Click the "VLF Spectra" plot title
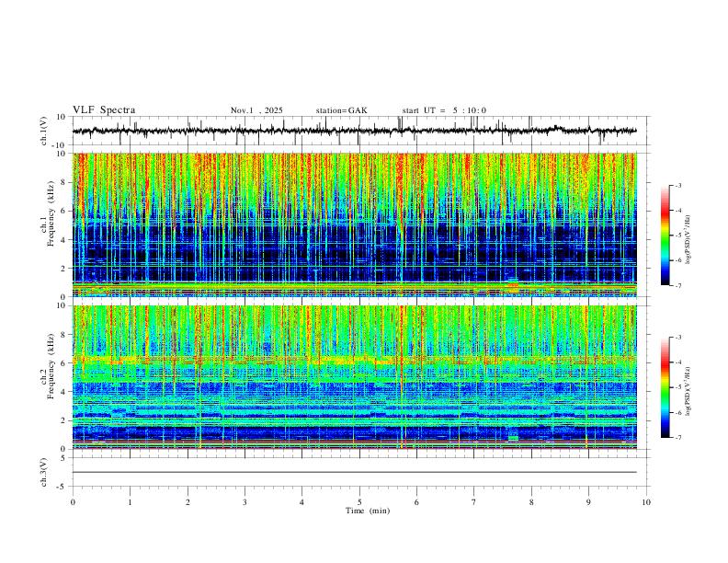 click(x=104, y=110)
